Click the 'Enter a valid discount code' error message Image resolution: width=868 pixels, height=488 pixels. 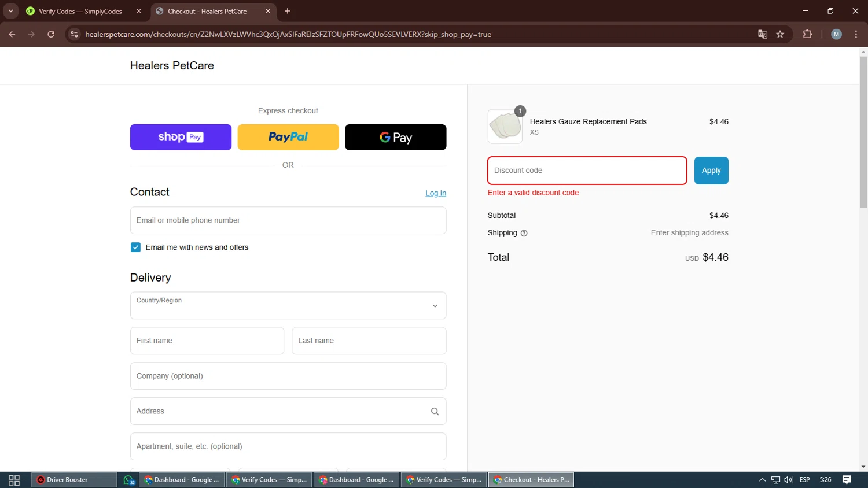point(533,193)
